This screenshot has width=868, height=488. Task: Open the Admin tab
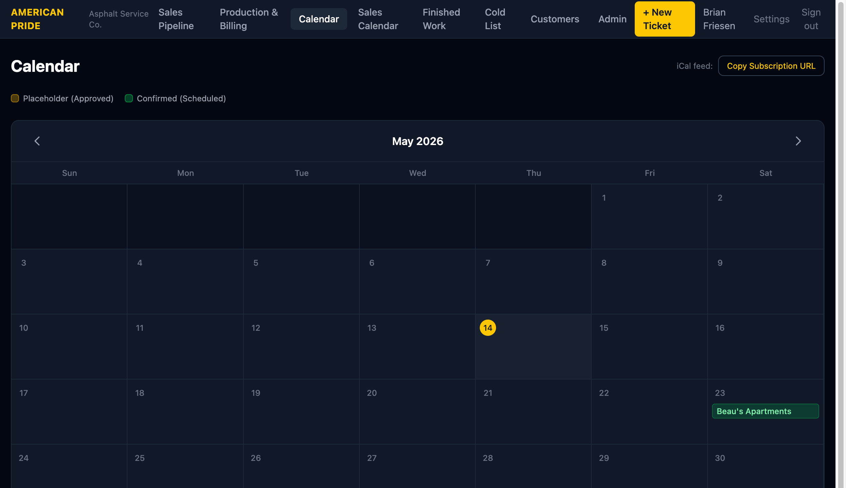point(612,19)
